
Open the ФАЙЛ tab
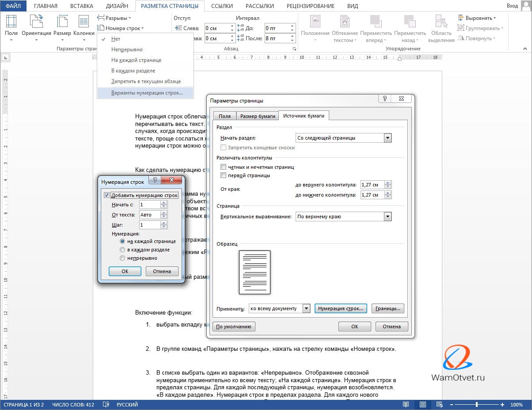tap(13, 6)
